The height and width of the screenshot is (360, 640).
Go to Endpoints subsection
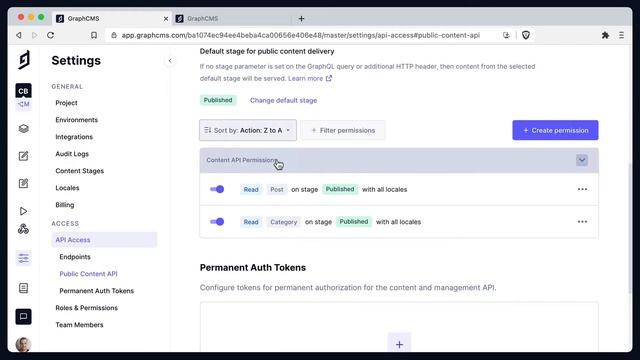(x=75, y=257)
